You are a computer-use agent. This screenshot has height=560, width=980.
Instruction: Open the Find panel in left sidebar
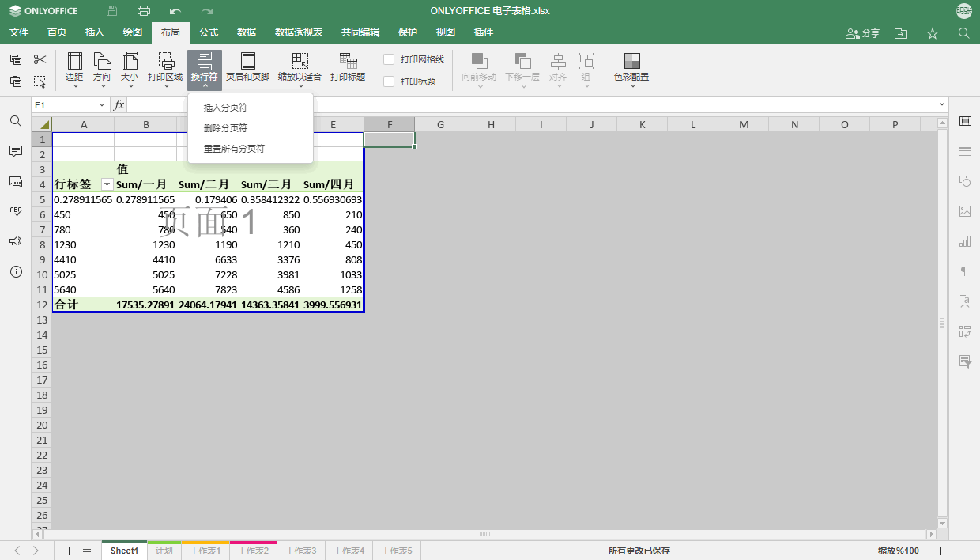click(x=16, y=121)
